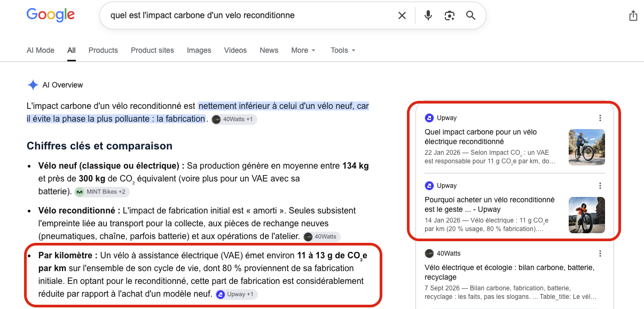This screenshot has width=644, height=309.
Task: Click '22 Jan 2026' snippet text
Action: (x=441, y=153)
